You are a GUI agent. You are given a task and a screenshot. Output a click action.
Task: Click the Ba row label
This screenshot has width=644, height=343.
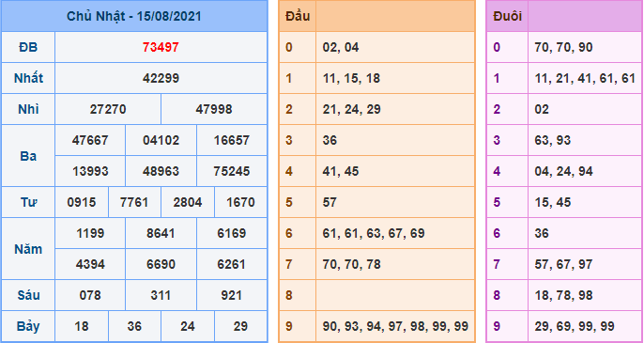pos(28,156)
